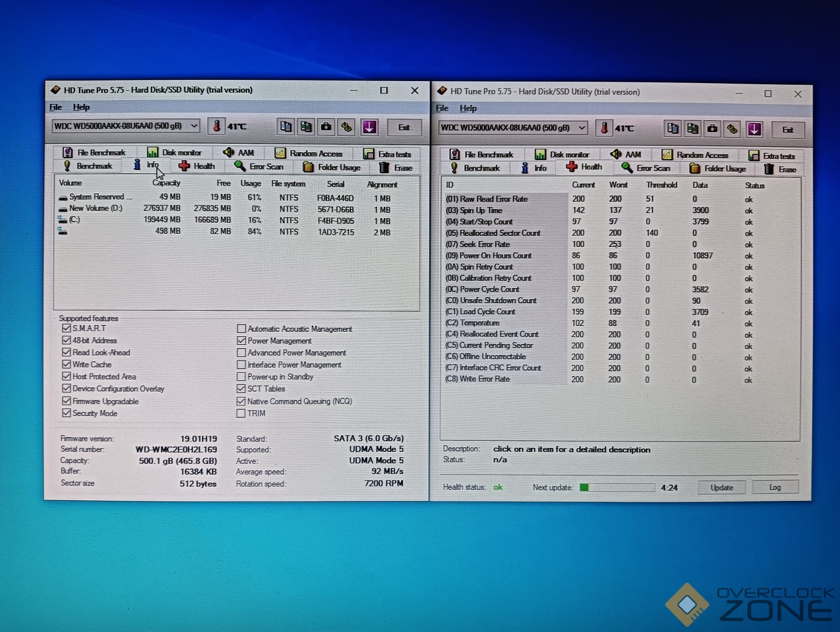Toggle Native Command Queuing (NCQ) checkbox
The image size is (840, 632).
point(241,401)
